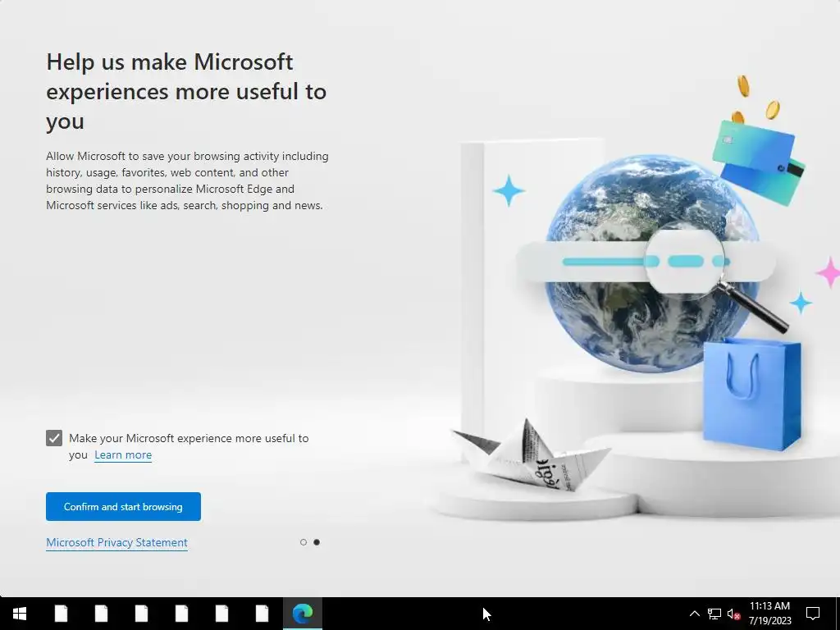The width and height of the screenshot is (840, 630).
Task: Expand hidden system tray icons chevron
Action: pos(694,614)
